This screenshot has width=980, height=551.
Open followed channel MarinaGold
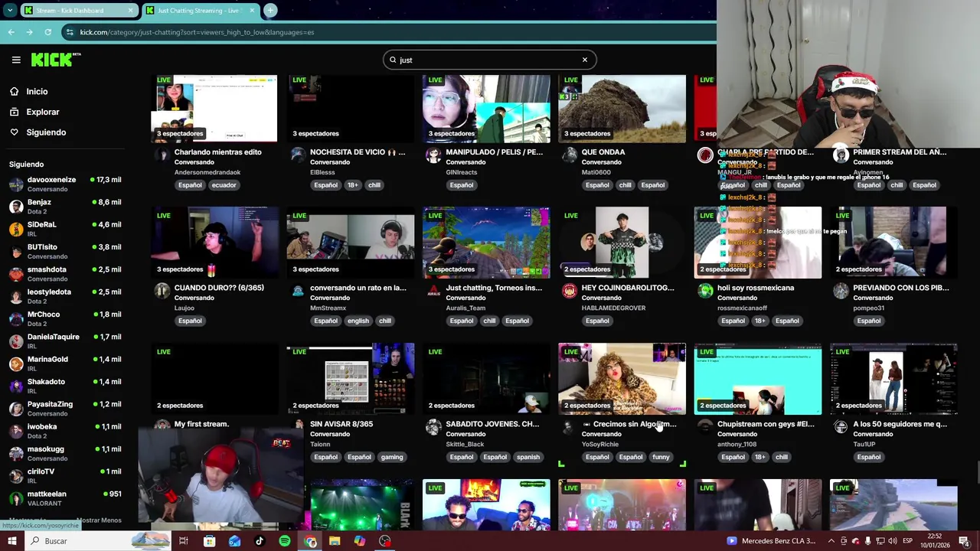[65, 364]
